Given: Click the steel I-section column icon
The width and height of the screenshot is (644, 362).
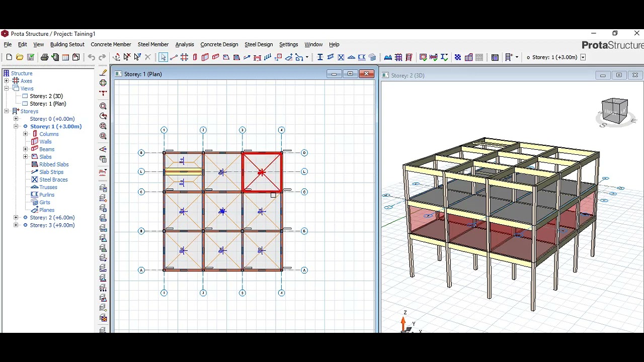Looking at the screenshot, I should click(x=320, y=57).
